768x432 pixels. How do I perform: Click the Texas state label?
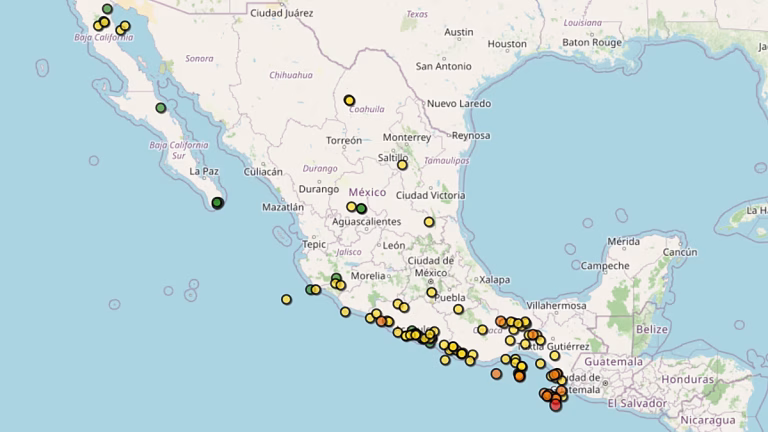point(417,14)
